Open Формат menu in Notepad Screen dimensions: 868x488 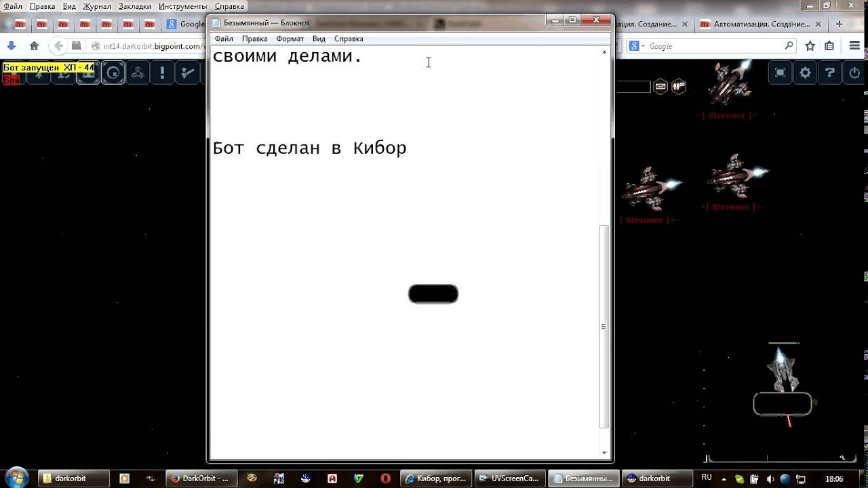290,39
